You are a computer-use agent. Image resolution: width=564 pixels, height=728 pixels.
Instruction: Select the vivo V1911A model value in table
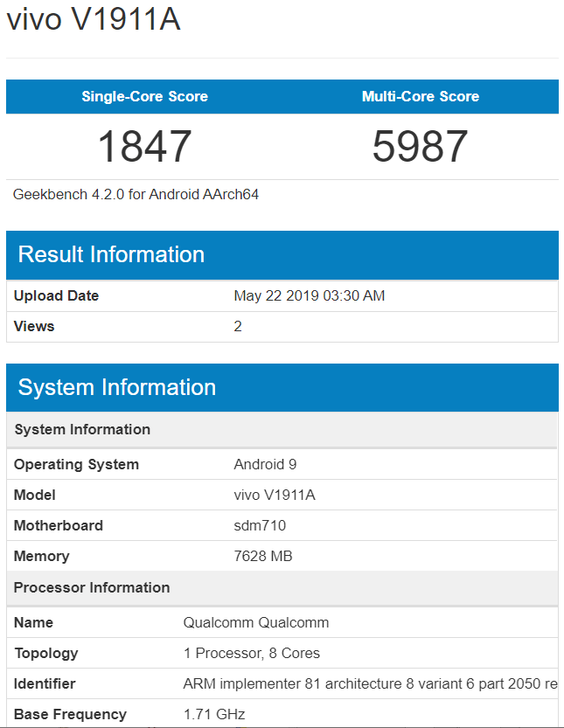(274, 495)
